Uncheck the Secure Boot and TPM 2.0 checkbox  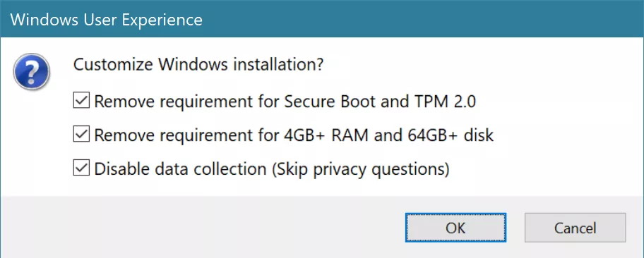point(81,101)
